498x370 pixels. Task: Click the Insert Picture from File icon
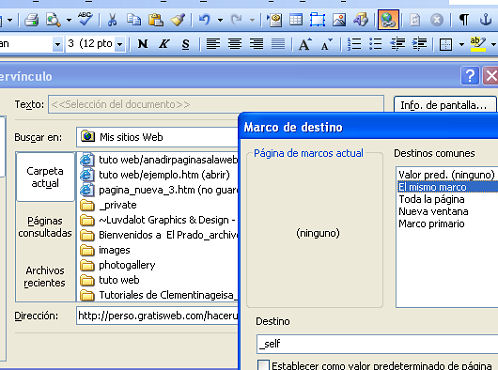point(339,20)
